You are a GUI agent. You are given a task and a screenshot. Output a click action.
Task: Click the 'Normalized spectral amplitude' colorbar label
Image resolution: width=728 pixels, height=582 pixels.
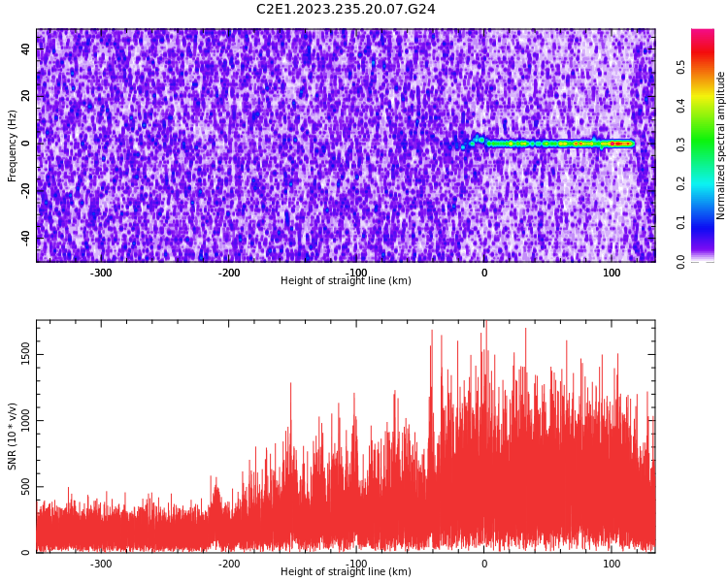click(x=720, y=145)
